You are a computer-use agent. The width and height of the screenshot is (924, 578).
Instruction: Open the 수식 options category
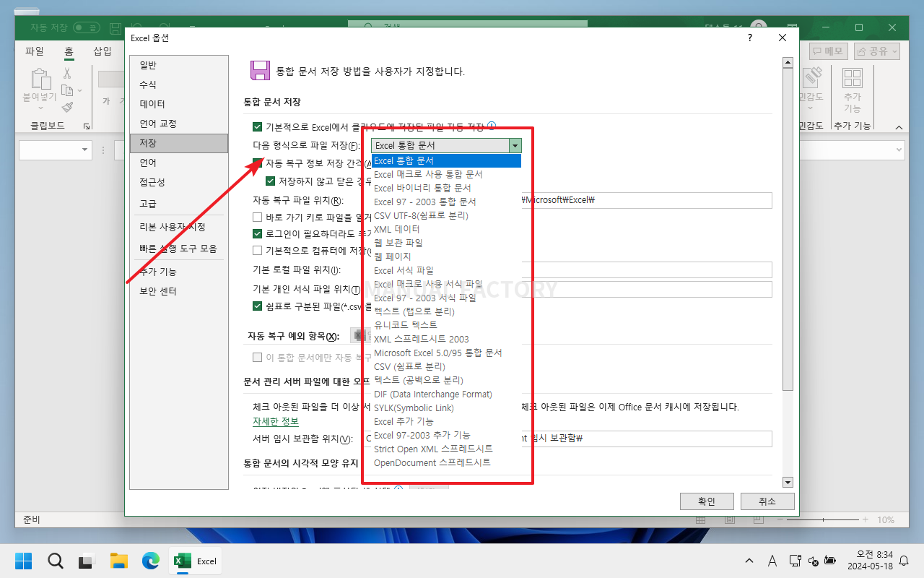(179, 85)
